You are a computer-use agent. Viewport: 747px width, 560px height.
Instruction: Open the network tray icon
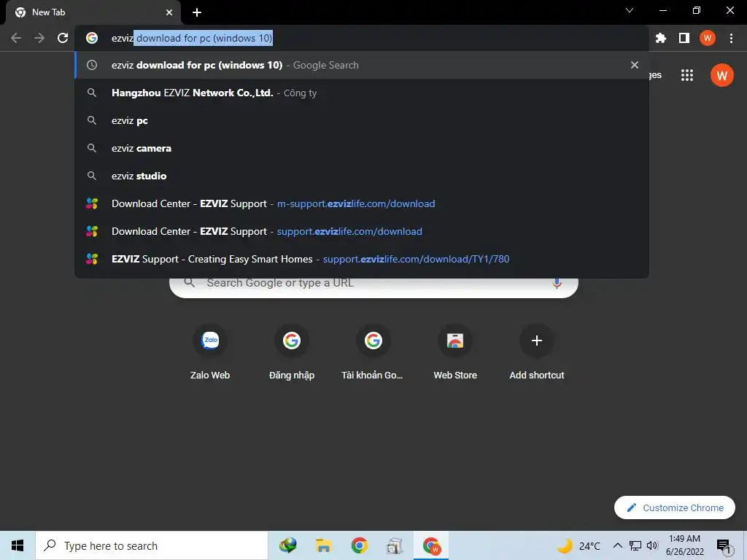635,545
